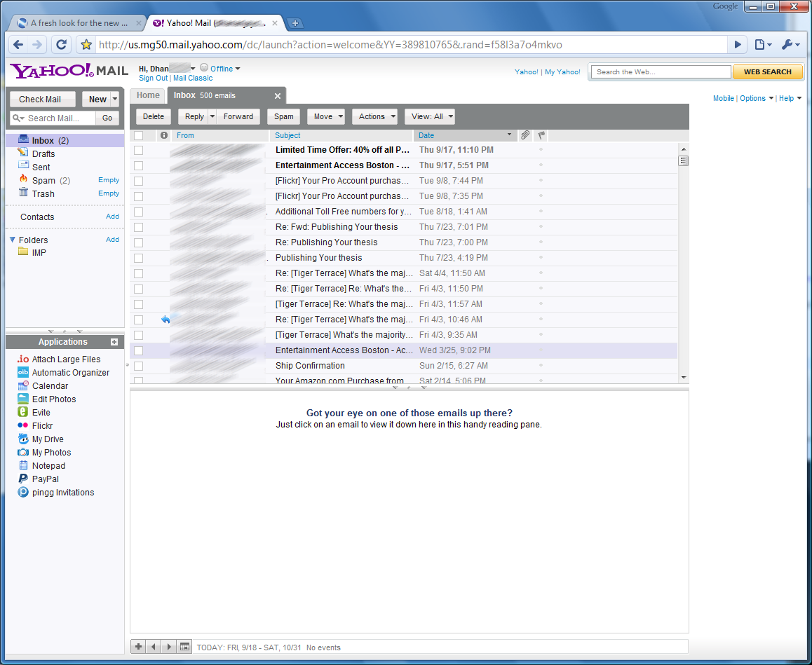Check email dated Thu 7/23, 4:19 PM
The height and width of the screenshot is (665, 812).
138,258
